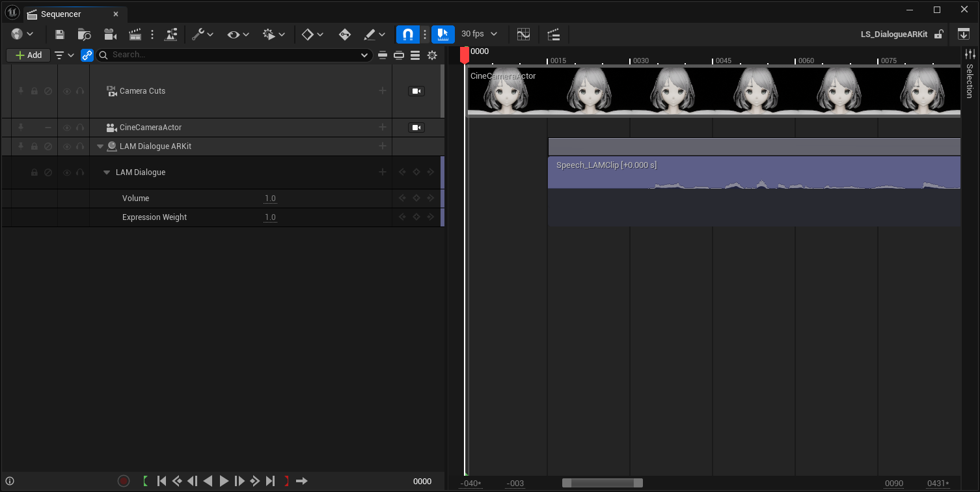The height and width of the screenshot is (492, 980).
Task: Click the record button in the playback bar
Action: click(x=124, y=481)
